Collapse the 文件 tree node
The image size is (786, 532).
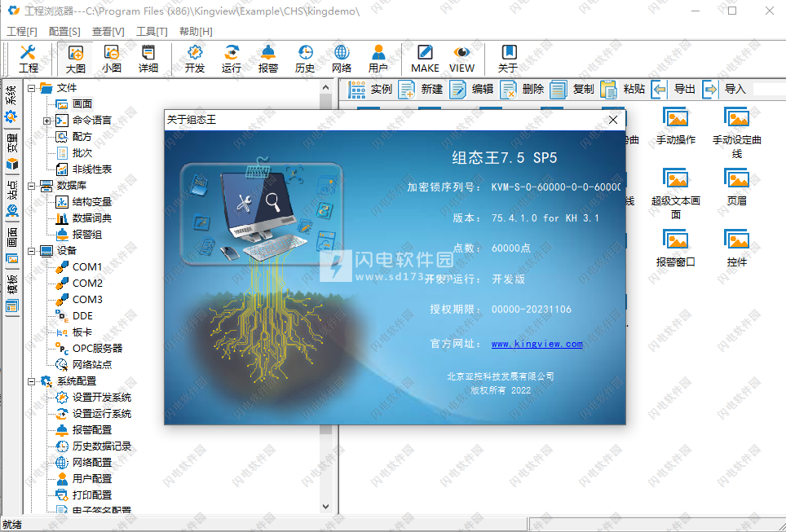(x=32, y=88)
